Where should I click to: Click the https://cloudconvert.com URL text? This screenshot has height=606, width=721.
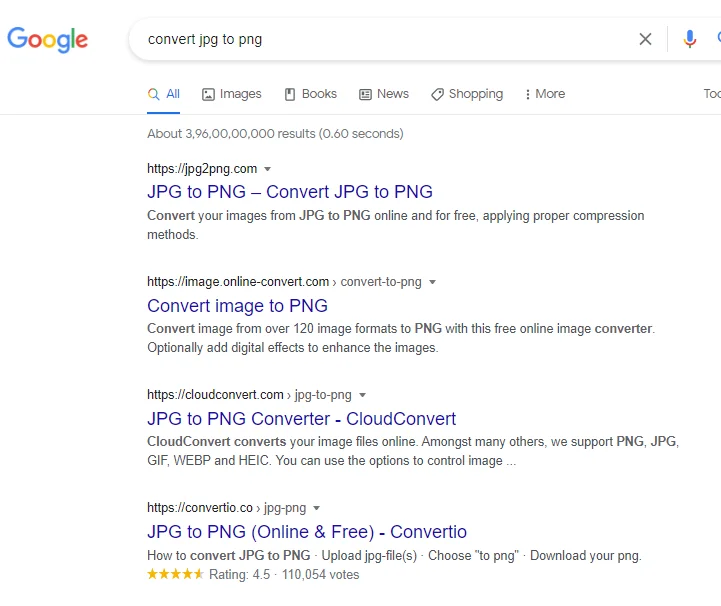coord(215,395)
